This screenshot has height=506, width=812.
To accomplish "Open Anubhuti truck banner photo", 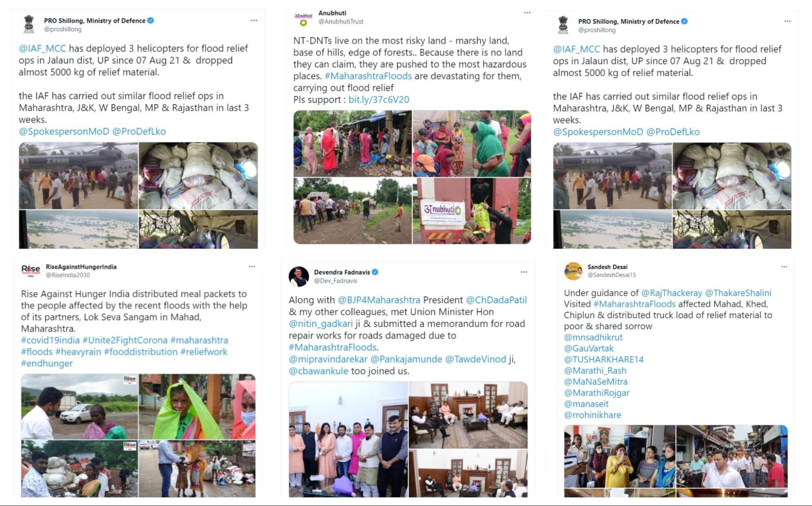I will tap(472, 211).
